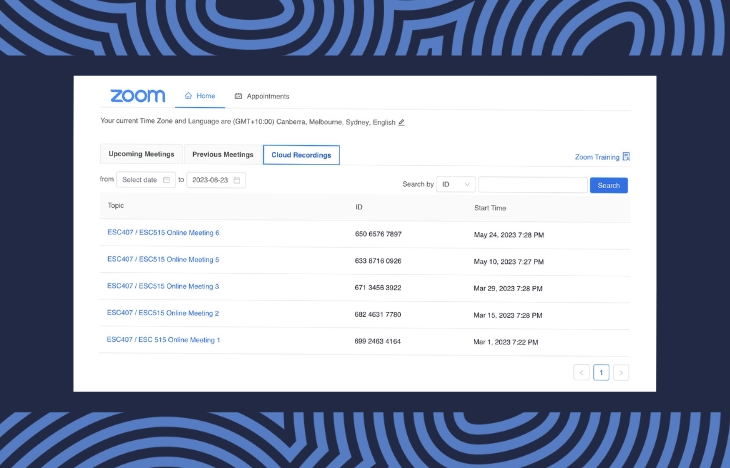Click the ID column header
Image resolution: width=730 pixels, height=468 pixels.
(x=358, y=207)
